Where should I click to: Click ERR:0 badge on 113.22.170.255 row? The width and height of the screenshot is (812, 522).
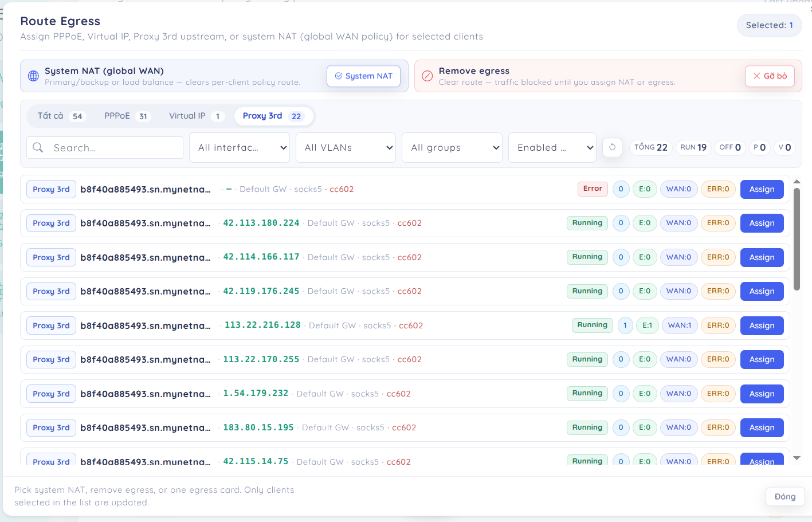click(x=718, y=359)
